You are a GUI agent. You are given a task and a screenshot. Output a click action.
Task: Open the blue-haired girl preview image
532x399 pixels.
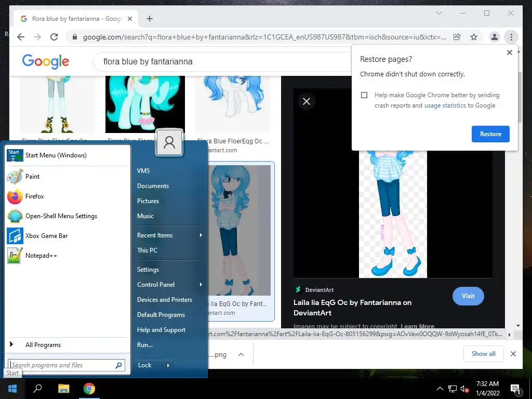click(393, 215)
